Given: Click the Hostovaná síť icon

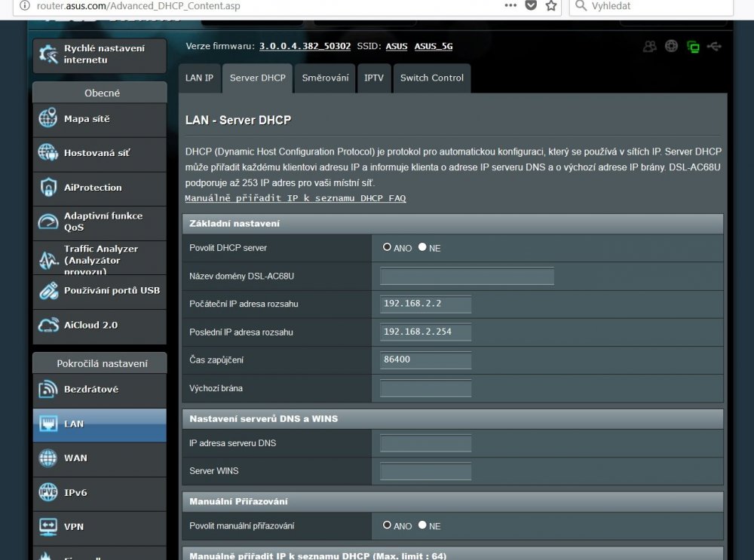Looking at the screenshot, I should (x=48, y=152).
